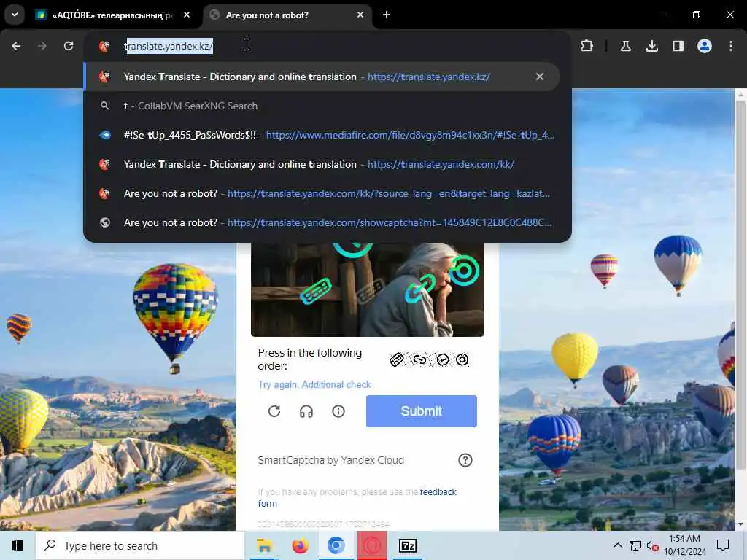The width and height of the screenshot is (747, 560).
Task: Open the Windows Start menu
Action: coord(18,545)
